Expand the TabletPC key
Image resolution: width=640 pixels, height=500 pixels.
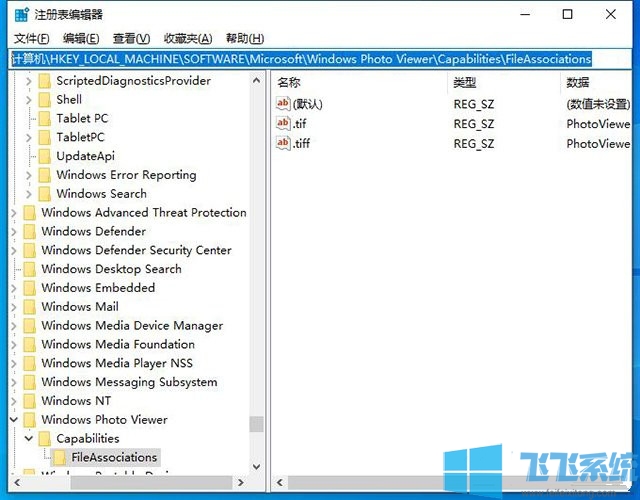coord(29,138)
